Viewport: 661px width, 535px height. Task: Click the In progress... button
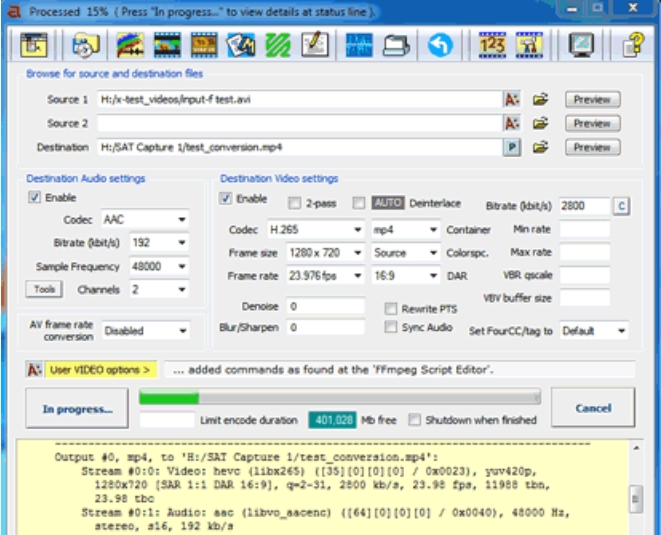pos(77,409)
